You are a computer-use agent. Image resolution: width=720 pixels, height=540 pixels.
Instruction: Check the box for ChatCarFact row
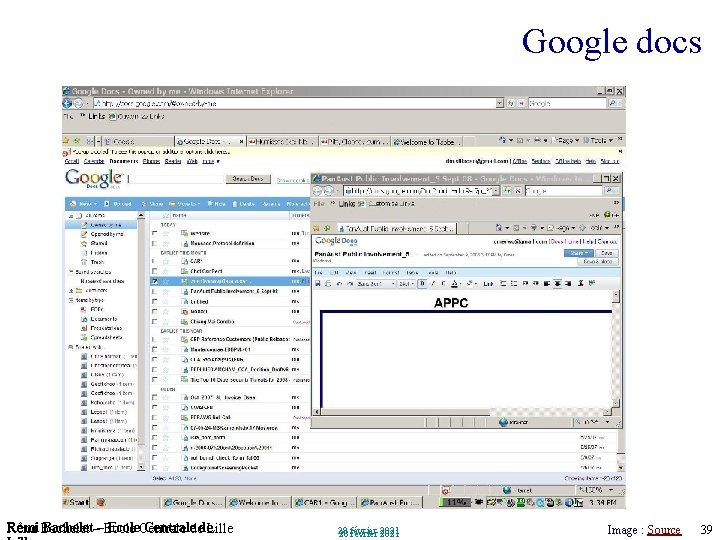coord(155,271)
